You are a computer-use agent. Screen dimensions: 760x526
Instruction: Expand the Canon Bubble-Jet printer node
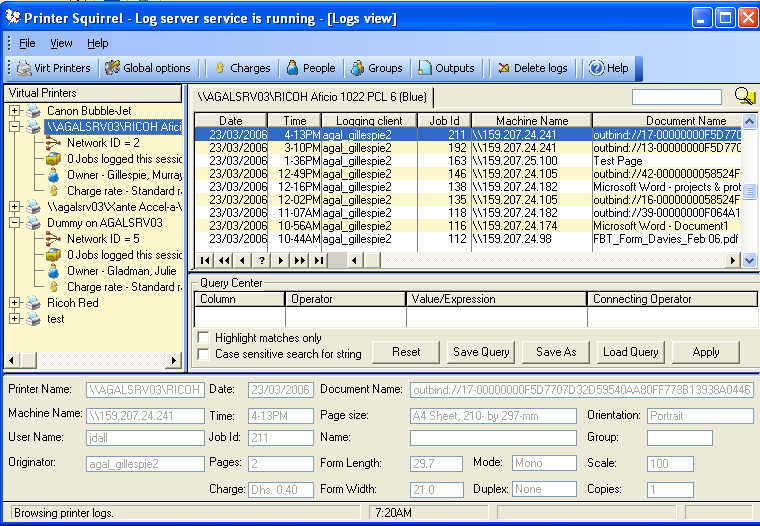(15, 111)
